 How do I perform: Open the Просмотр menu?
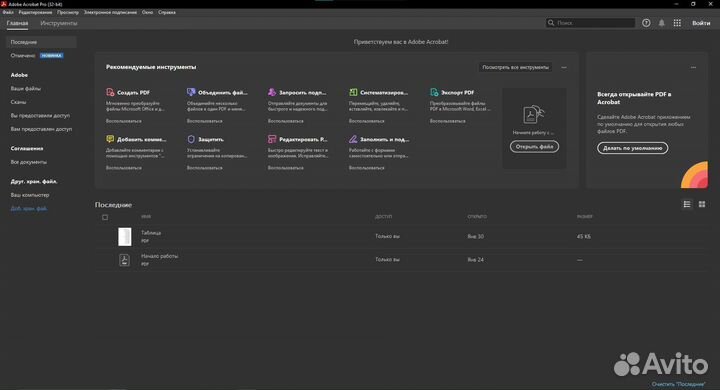[x=68, y=12]
